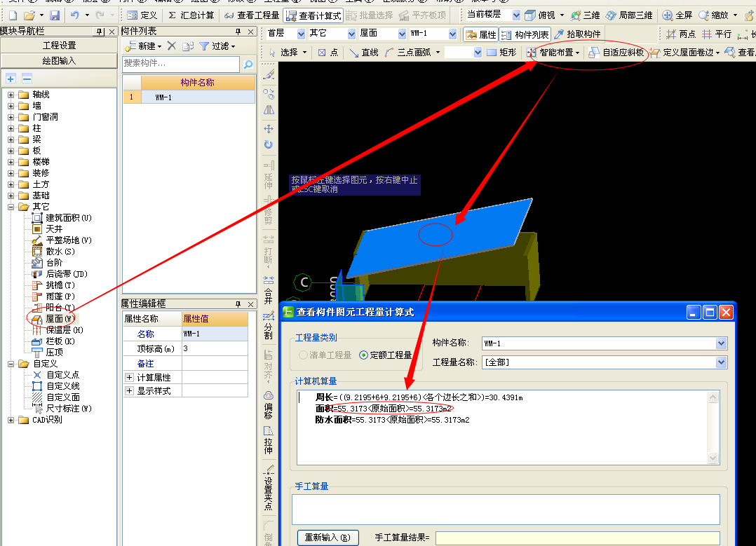Viewport: 756px width, 546px height.
Task: Choose the 矩形 rectangle tool
Action: [x=501, y=53]
